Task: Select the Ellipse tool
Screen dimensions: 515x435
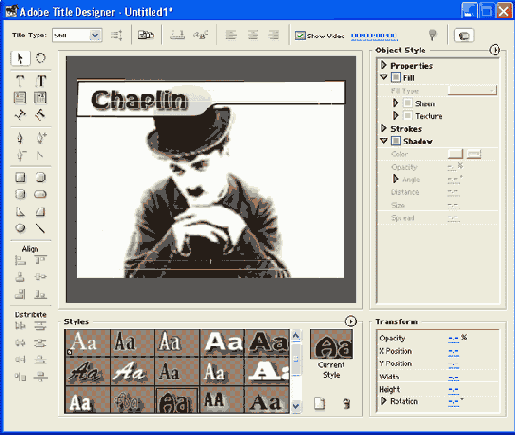Action: pyautogui.click(x=20, y=228)
